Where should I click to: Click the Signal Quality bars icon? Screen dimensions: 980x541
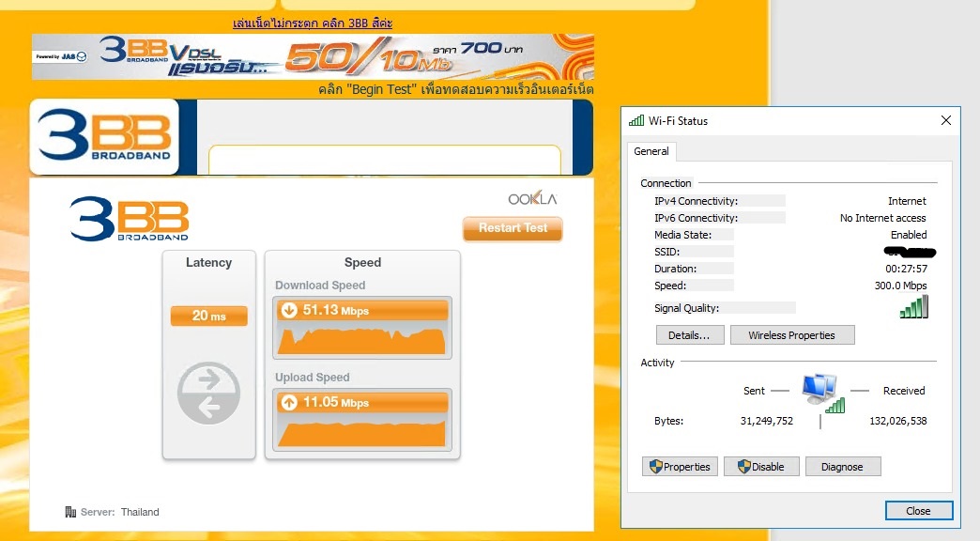[913, 307]
